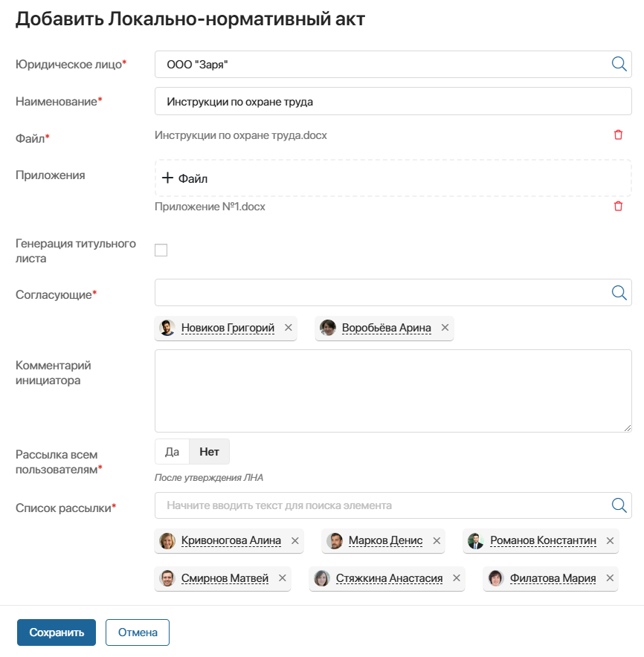Viewport: 644px width, 657px height.
Task: Open search for Юридическое лицо field
Action: click(619, 64)
